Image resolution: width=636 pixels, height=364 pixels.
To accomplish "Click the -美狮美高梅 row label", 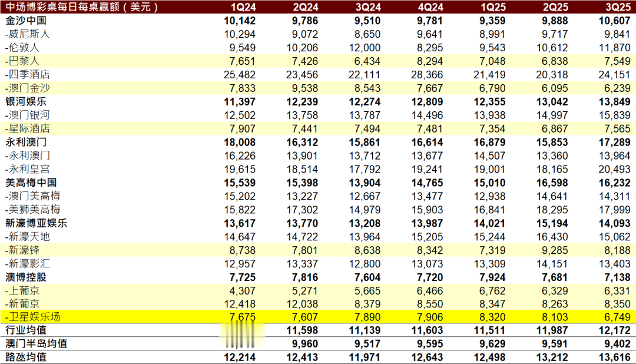I will coord(32,210).
